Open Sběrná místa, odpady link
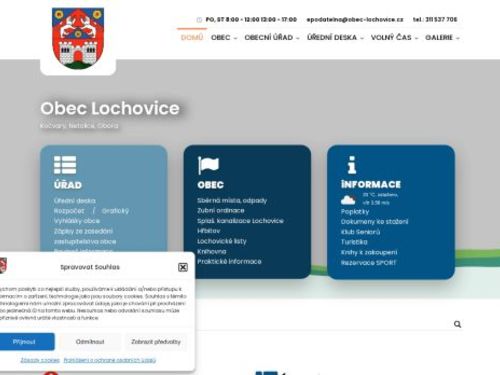This screenshot has height=375, width=500. click(232, 200)
